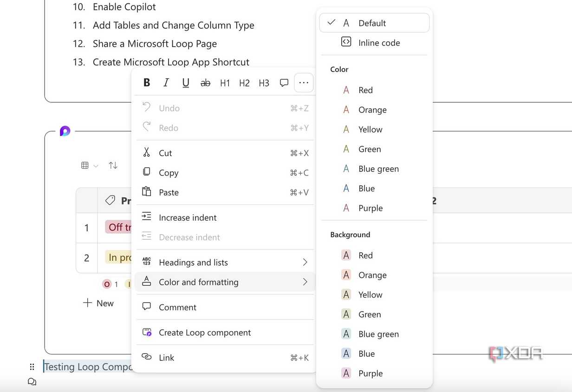Viewport: 572px width, 392px height.
Task: Set background highlight to Green
Action: point(374,314)
